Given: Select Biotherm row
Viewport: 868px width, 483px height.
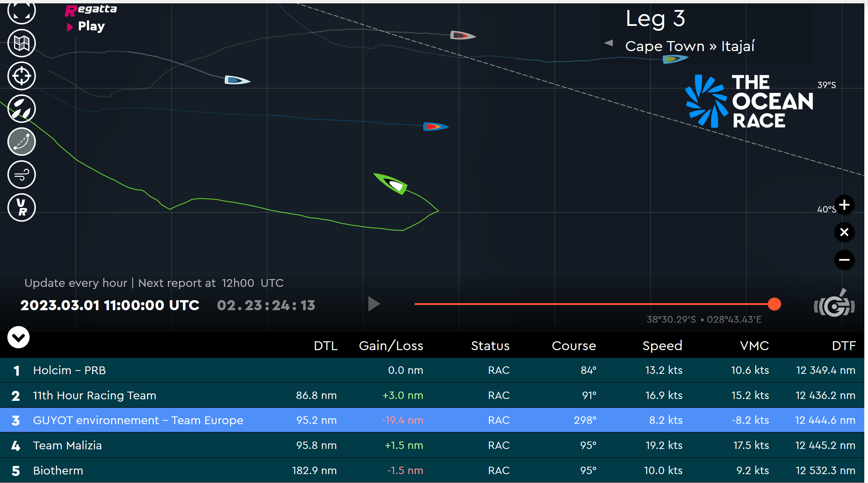Looking at the screenshot, I should (432, 470).
